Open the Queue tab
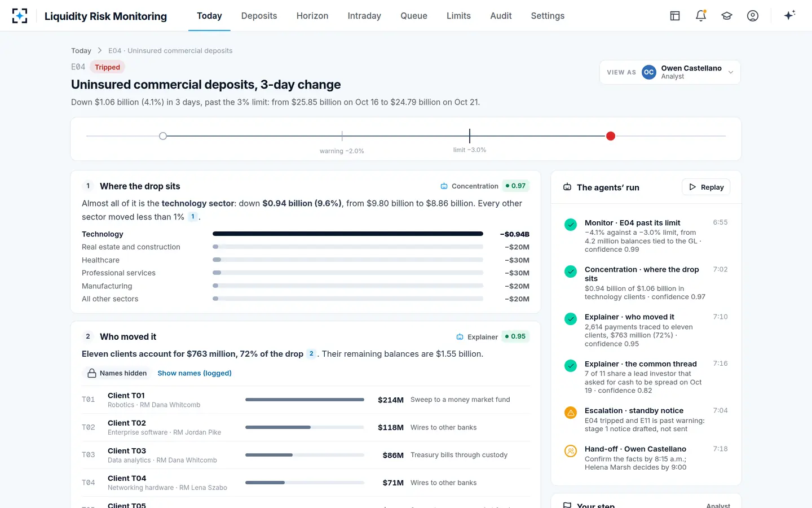812x508 pixels. pos(414,16)
